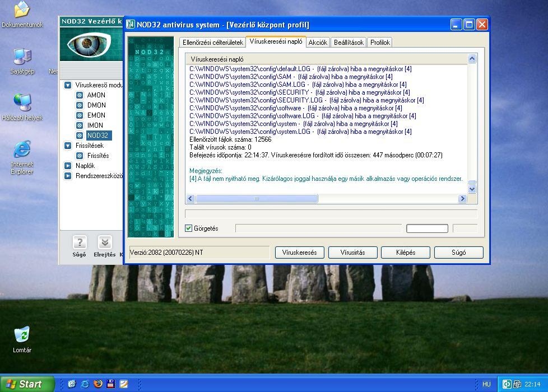The width and height of the screenshot is (548, 392).
Task: Open the Beállítások tab
Action: tap(349, 43)
